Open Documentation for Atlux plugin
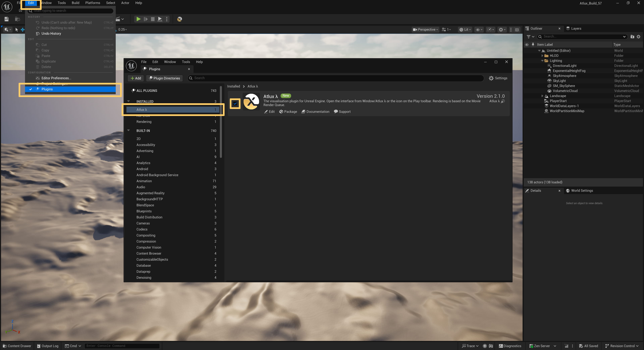This screenshot has height=350, width=644. click(x=315, y=112)
